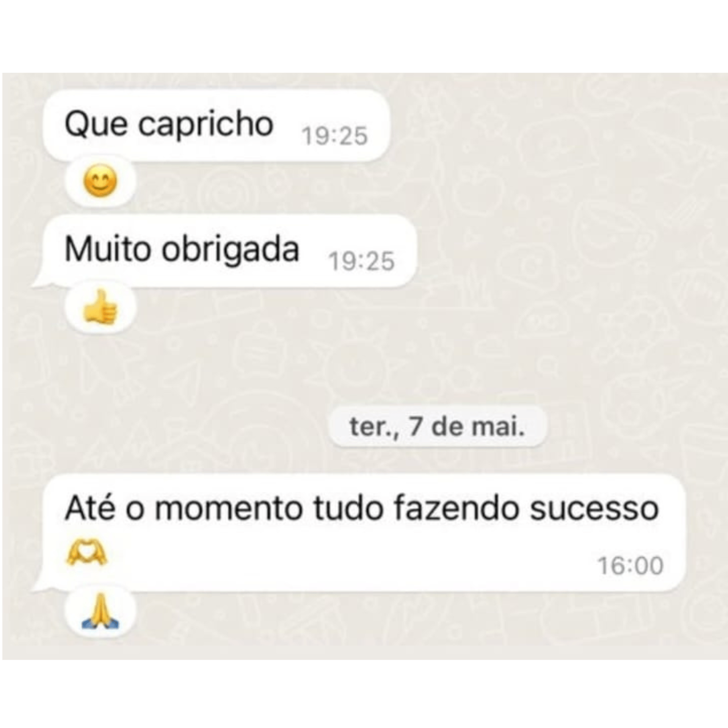The height and width of the screenshot is (728, 728).
Task: Select the "Que capricho" message bubble
Action: 216,126
